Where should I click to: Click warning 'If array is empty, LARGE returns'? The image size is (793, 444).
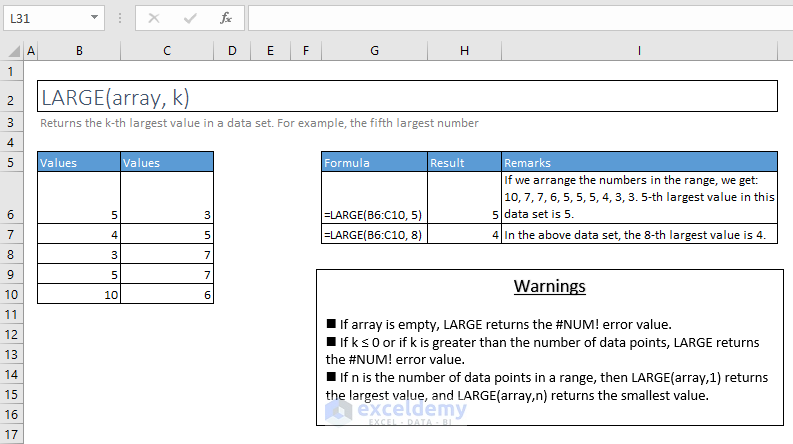tap(499, 324)
